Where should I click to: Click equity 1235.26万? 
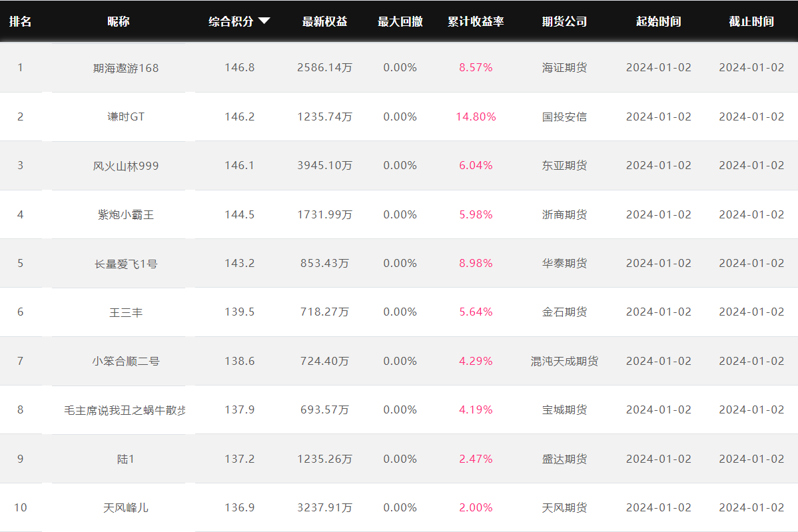click(324, 459)
